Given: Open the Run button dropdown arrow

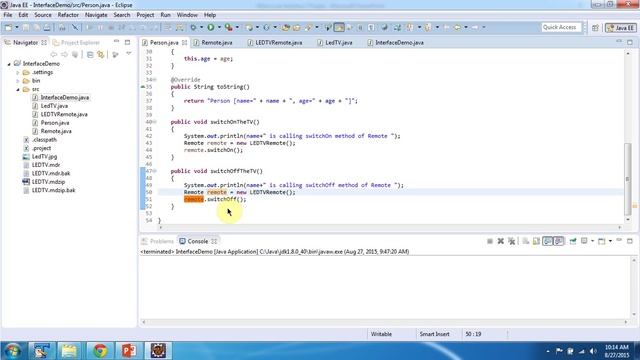Looking at the screenshot, I should tap(219, 27).
